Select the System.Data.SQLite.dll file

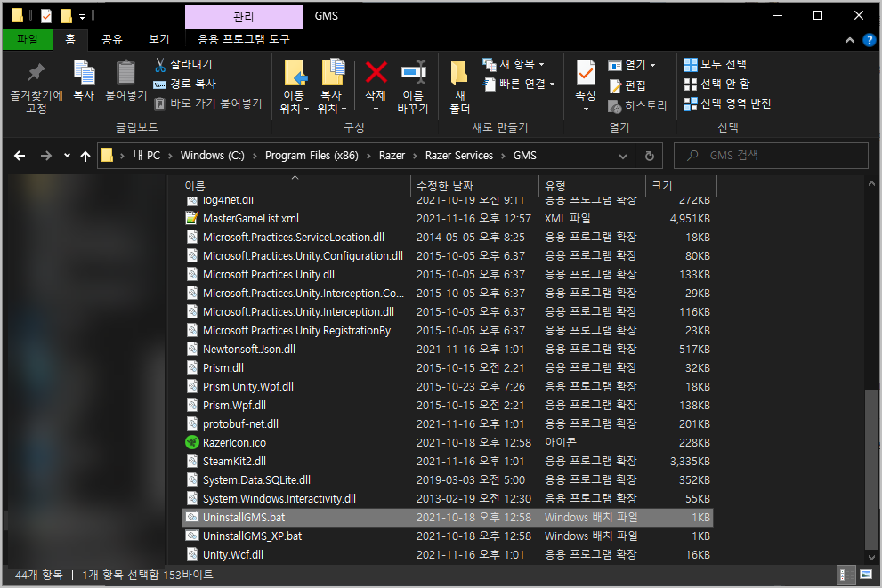tap(448, 480)
